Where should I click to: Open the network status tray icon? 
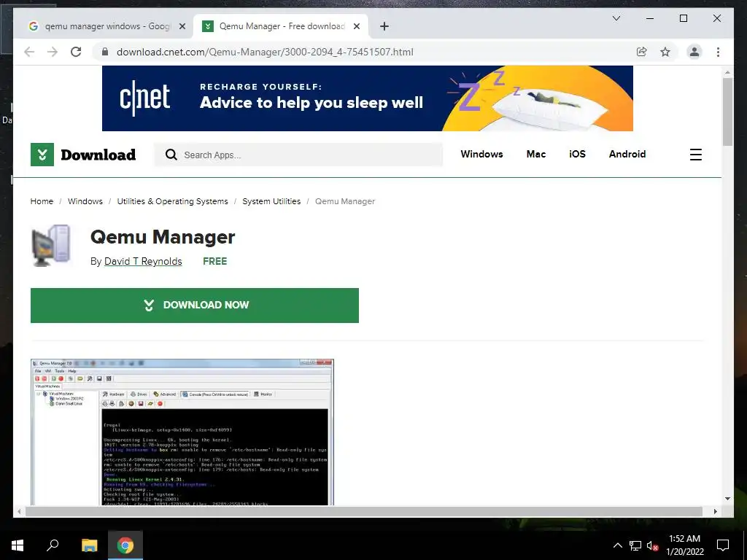click(x=635, y=545)
